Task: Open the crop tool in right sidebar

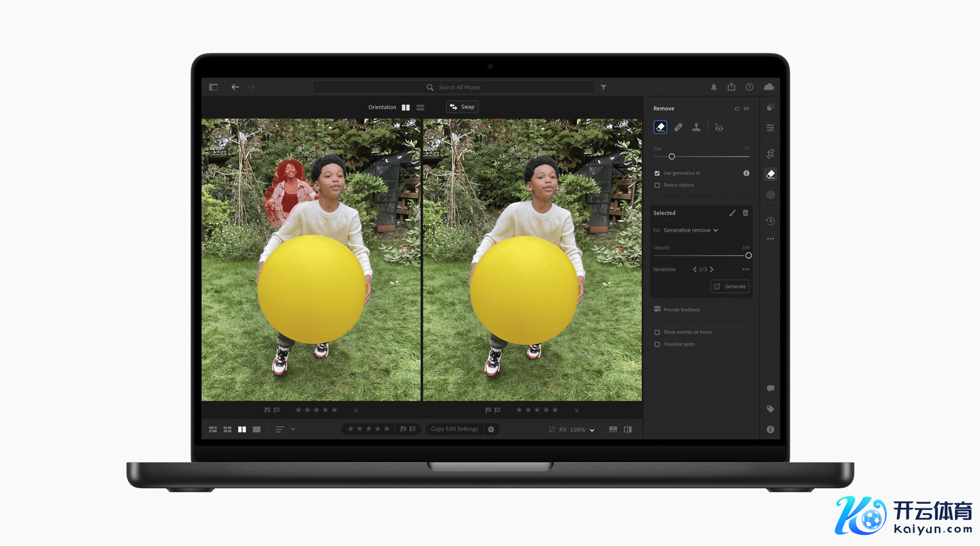Action: [x=770, y=153]
